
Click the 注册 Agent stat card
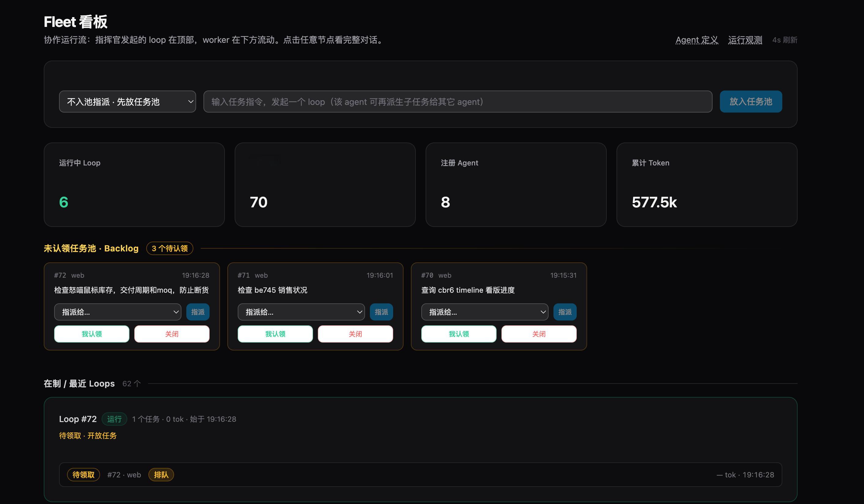pos(516,185)
